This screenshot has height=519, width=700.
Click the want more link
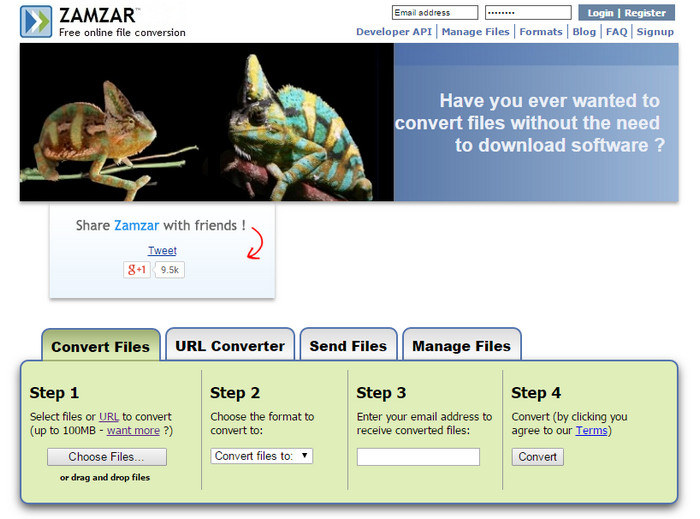(133, 430)
